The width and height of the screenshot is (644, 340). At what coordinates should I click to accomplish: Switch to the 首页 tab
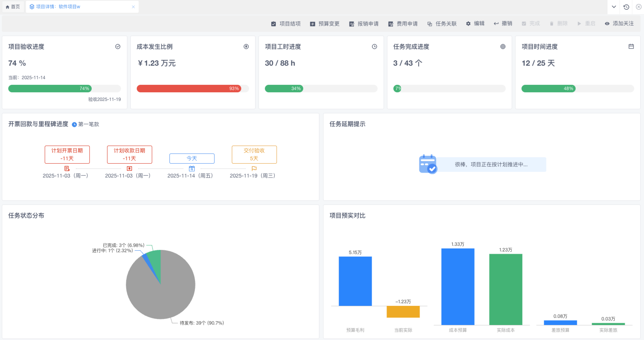(13, 7)
